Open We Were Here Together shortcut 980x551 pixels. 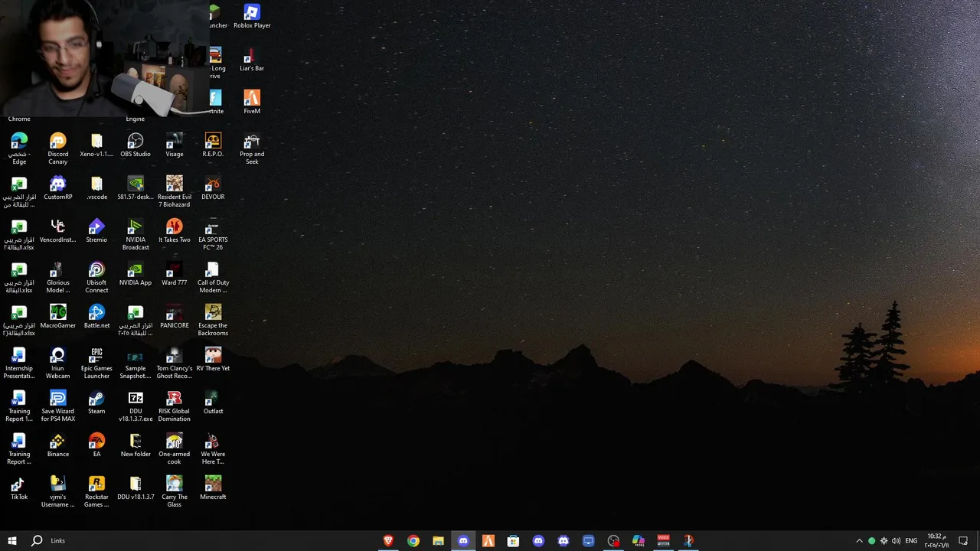click(213, 448)
